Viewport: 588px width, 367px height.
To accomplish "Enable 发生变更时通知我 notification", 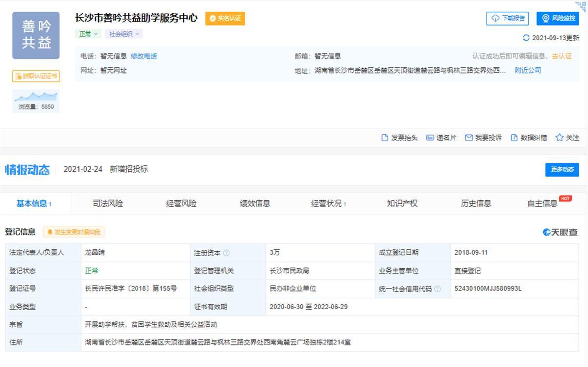I will pos(74,232).
